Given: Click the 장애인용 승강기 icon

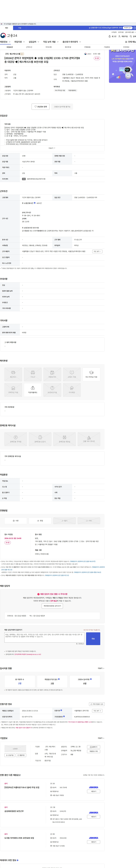Looking at the screenshot, I should coord(40,439).
